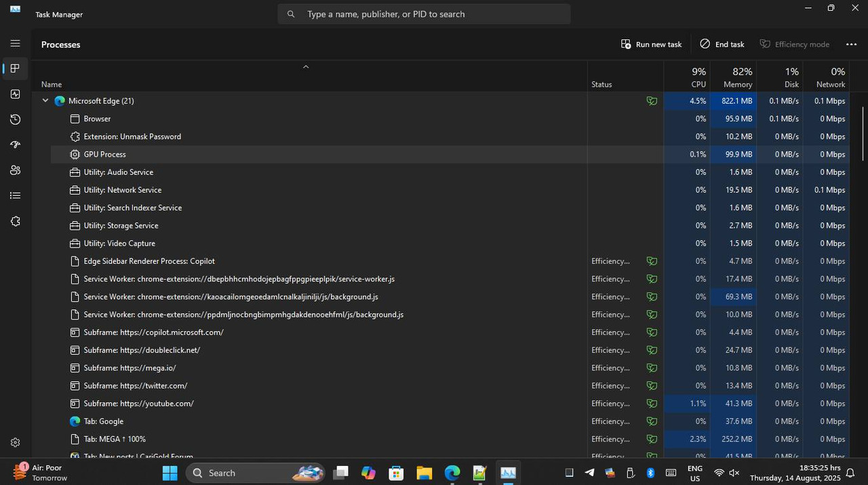Switch to Microsoft Edge on the taskbar

coord(452,473)
